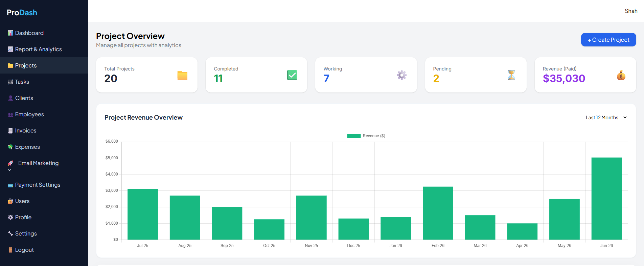
Task: Click the hourglass icon on Pending card
Action: (x=511, y=75)
